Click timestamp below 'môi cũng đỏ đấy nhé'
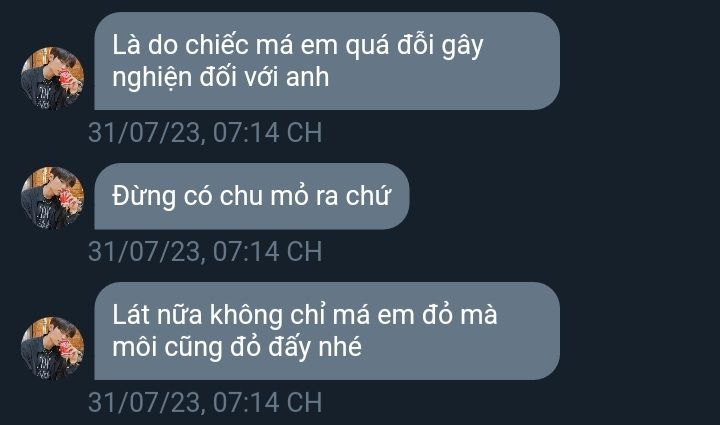Viewport: 720px width, 425px height. [205, 403]
